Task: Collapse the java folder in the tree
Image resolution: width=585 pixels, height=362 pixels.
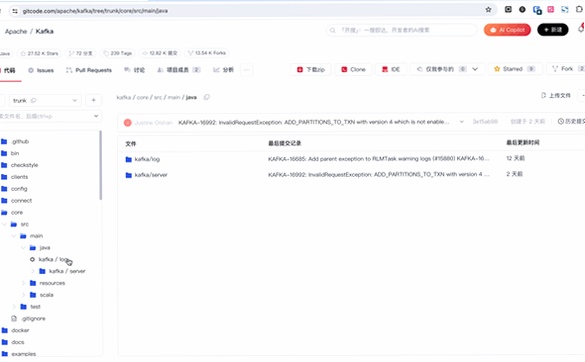Action: click(23, 248)
